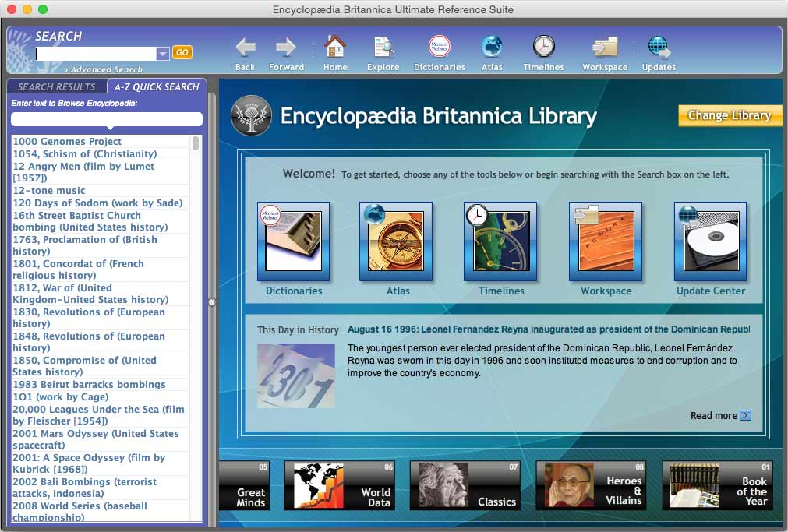788x532 pixels.
Task: Open the Great Minds banner
Action: (244, 485)
